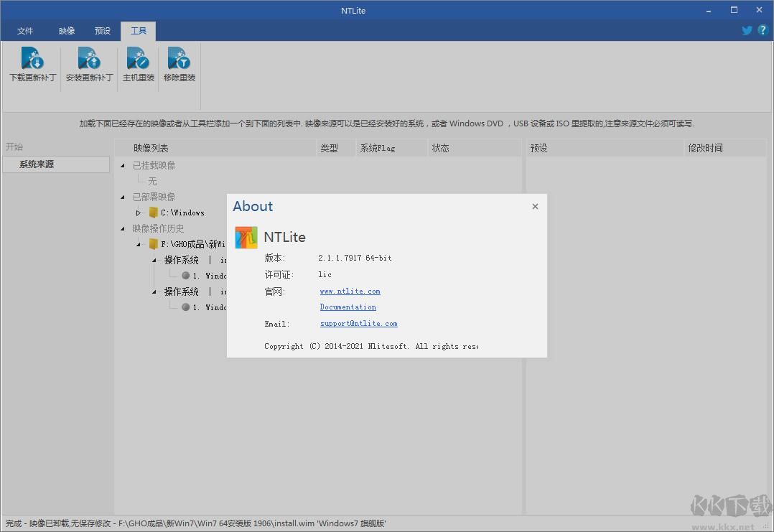
Task: Maximize the NTLite window
Action: [x=734, y=10]
